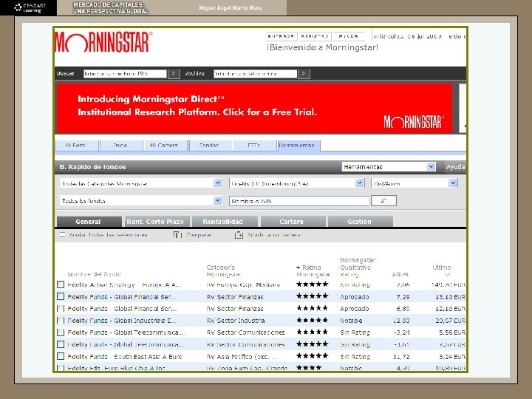Click the Ir button next to Nombre o ISIN
This screenshot has width=532, height=399.
coord(383,200)
